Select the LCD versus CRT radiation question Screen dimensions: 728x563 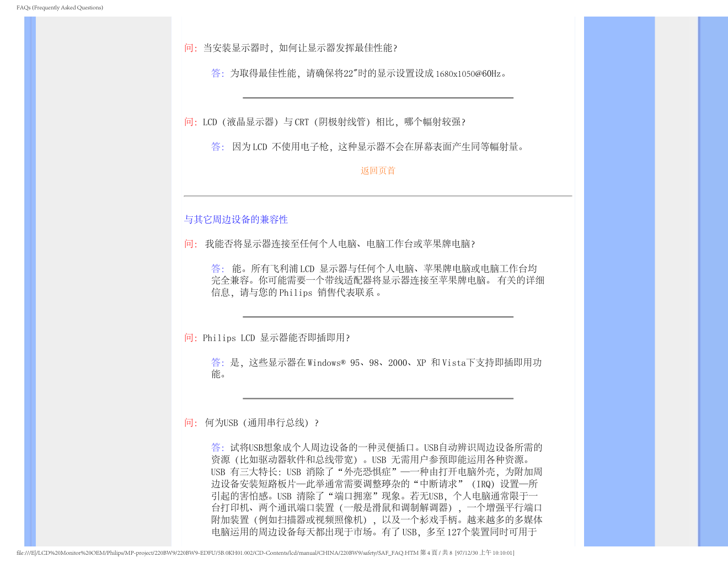click(x=334, y=122)
